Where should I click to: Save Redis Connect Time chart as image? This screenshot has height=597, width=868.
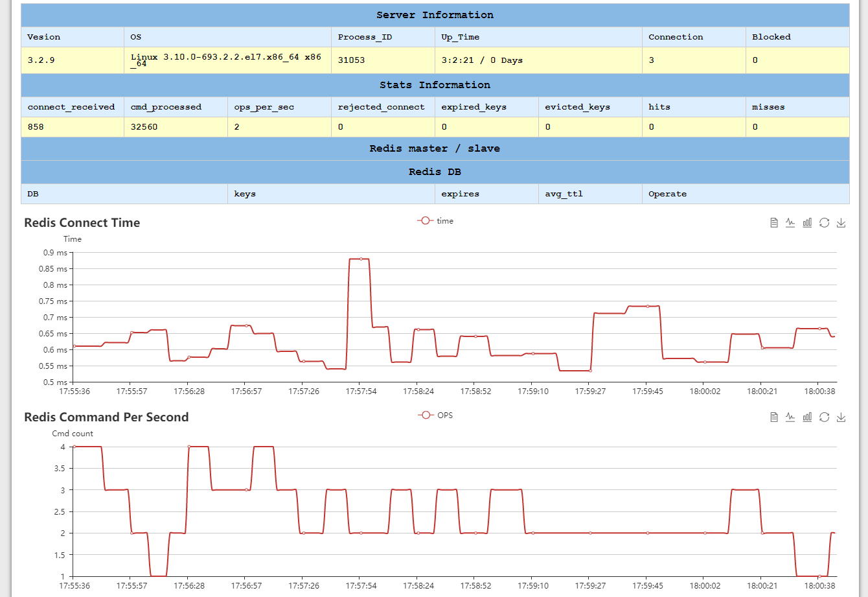coord(841,223)
